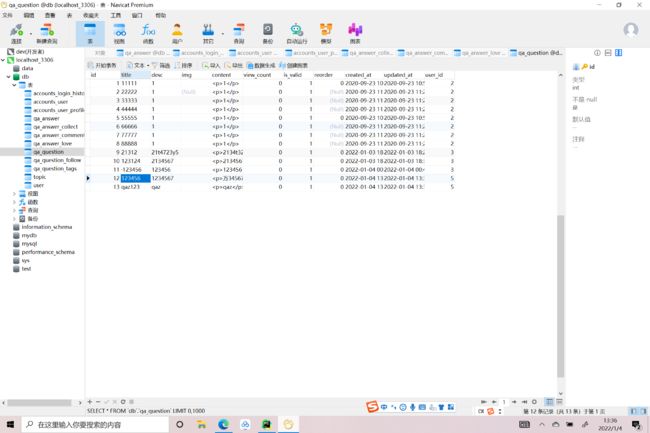Open the Windows Start button

10,425
